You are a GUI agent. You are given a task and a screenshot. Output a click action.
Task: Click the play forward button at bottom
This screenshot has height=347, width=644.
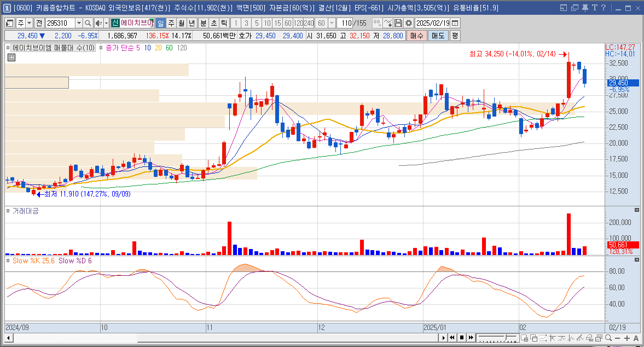click(443, 338)
